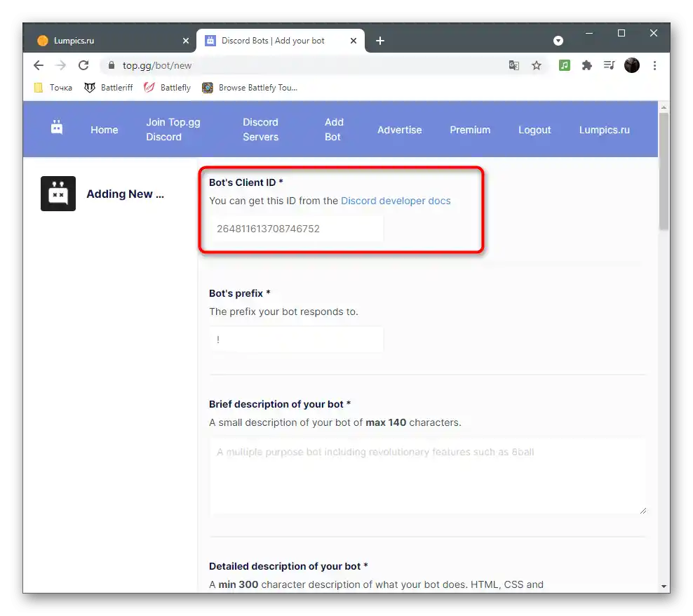
Task: Open the Premium page
Action: click(x=470, y=130)
